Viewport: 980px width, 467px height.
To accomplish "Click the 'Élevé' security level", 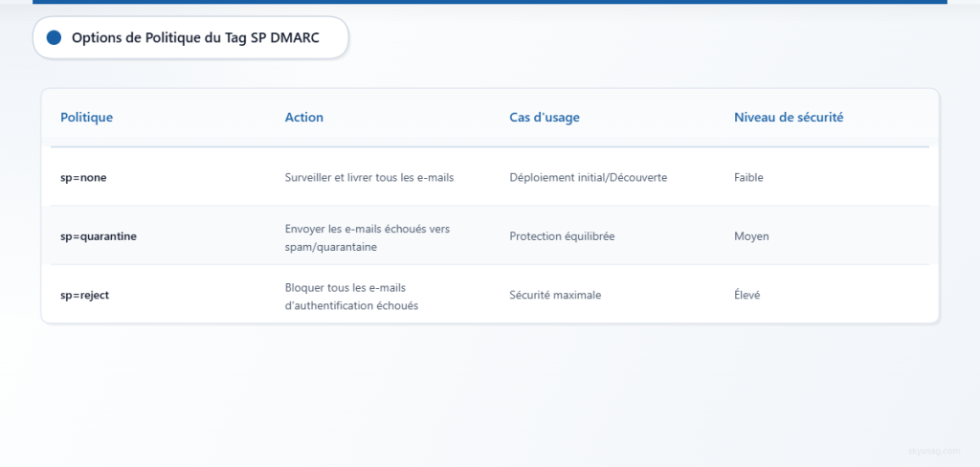I will point(747,295).
